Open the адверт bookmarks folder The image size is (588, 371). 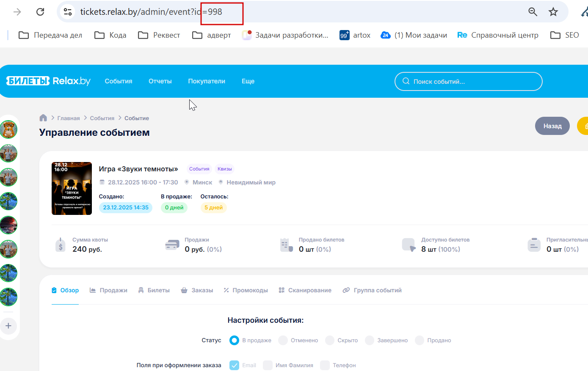[x=212, y=35]
